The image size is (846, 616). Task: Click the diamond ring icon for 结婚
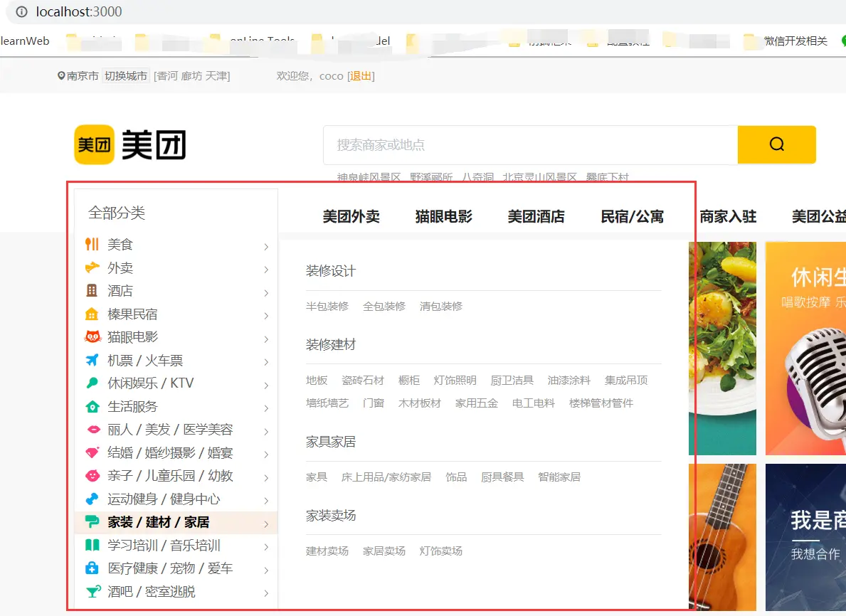(92, 452)
